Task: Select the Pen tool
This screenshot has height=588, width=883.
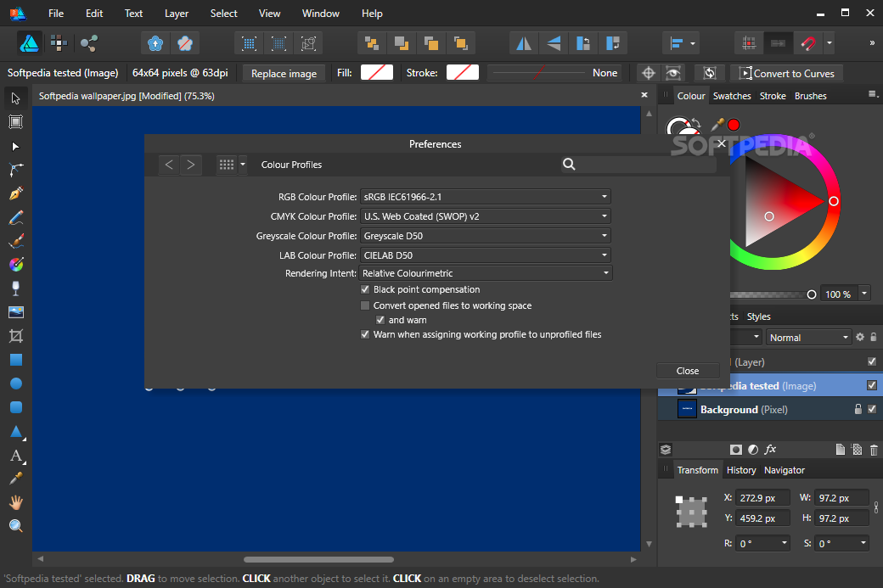Action: pyautogui.click(x=16, y=193)
